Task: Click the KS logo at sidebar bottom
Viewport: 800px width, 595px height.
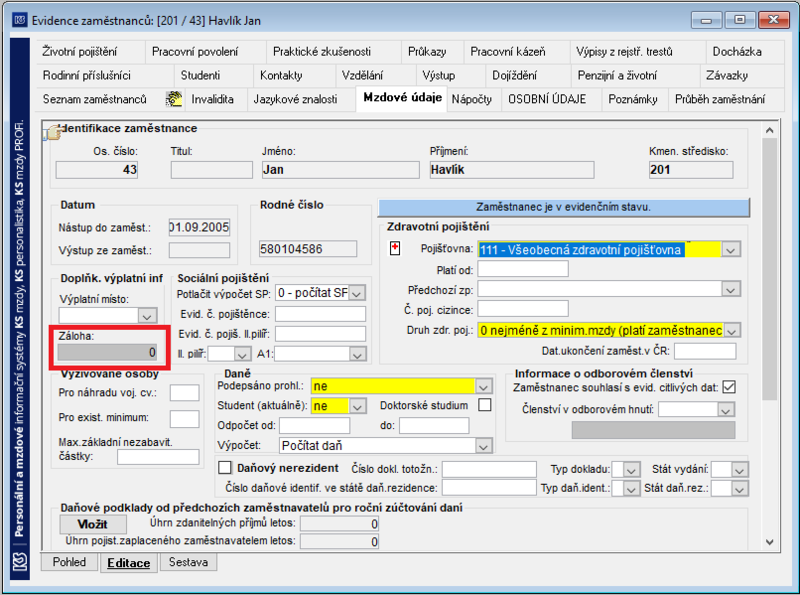Action: click(20, 563)
